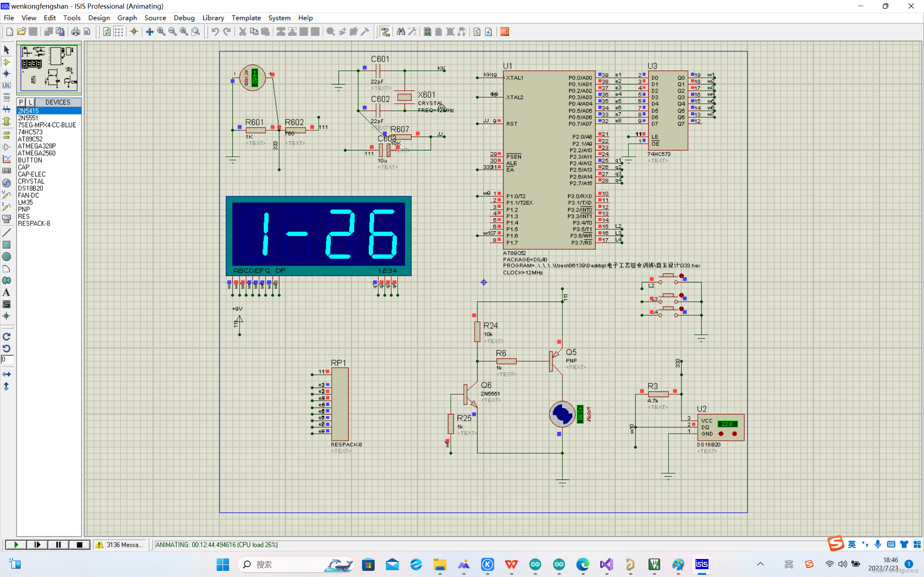Viewport: 924px width, 577px height.
Task: Click the rotate clockwise icon
Action: (x=6, y=336)
